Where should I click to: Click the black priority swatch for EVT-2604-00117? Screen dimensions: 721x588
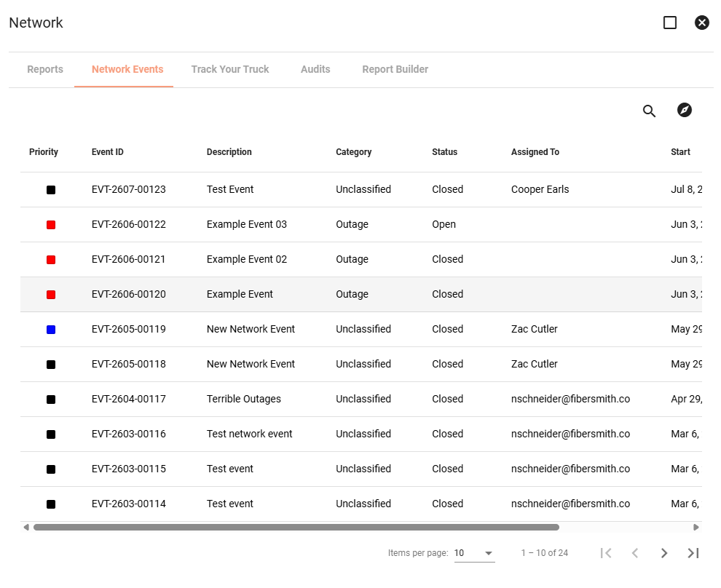51,400
